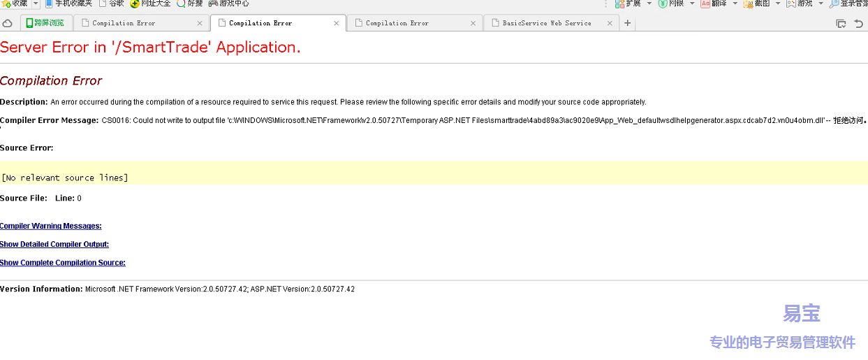Open the 好搜 search bookmark

189,3
